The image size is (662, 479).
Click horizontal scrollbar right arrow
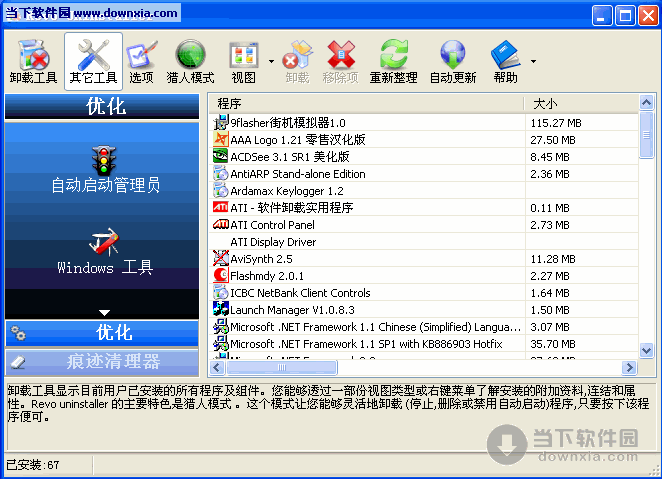pyautogui.click(x=630, y=368)
